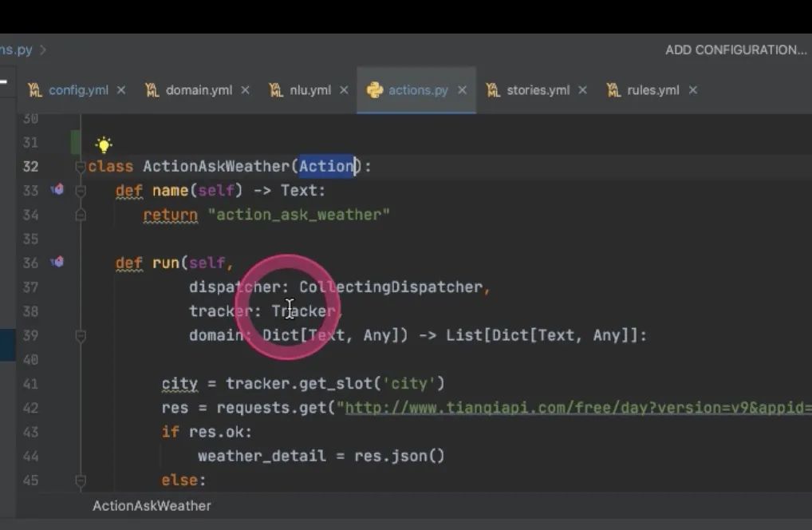Open the stories.yml tab
Image resolution: width=812 pixels, height=530 pixels.
tap(538, 90)
